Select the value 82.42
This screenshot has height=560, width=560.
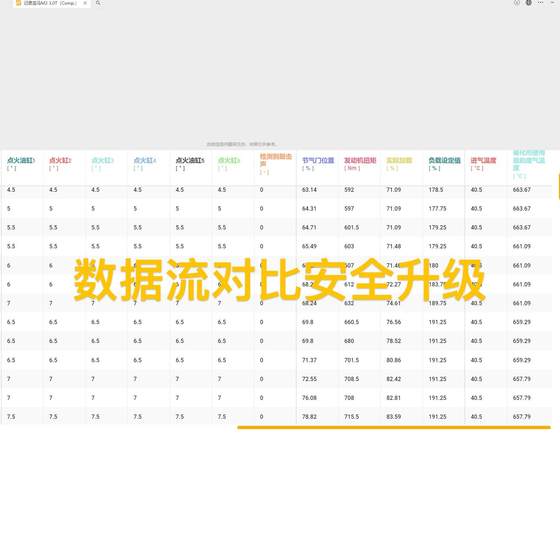click(x=394, y=379)
